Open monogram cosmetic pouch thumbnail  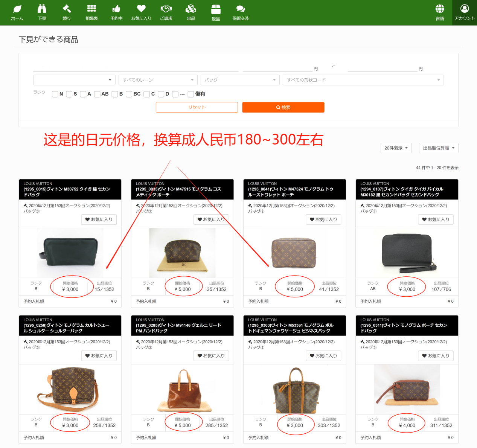tap(182, 253)
